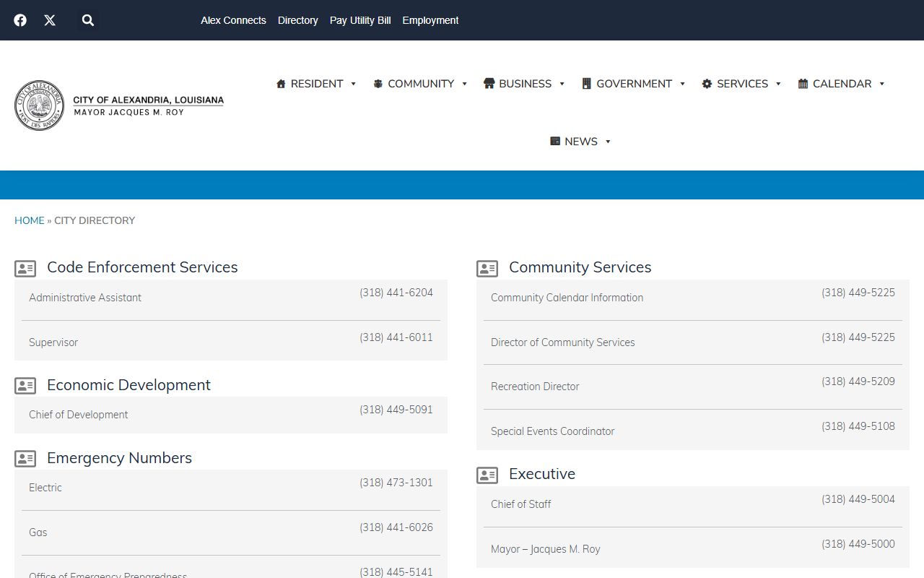
Task: Click the City of Alexandria seal logo
Action: coord(39,105)
